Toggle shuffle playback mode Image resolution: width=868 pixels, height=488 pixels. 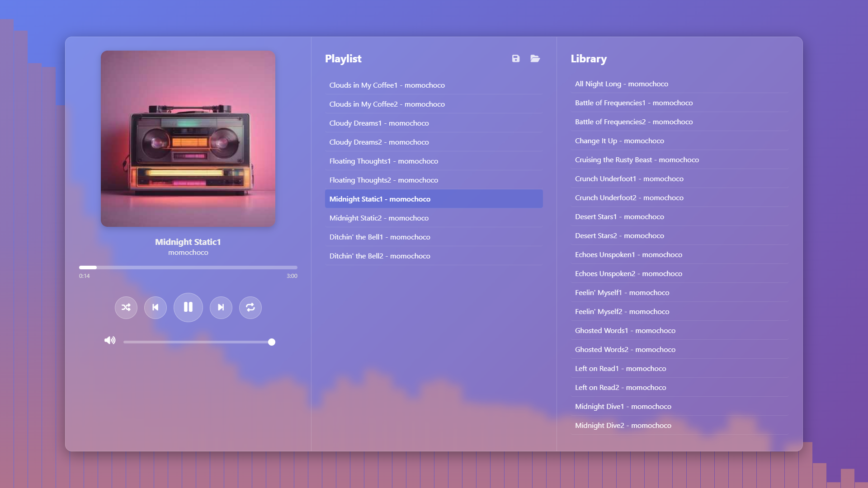(x=126, y=308)
